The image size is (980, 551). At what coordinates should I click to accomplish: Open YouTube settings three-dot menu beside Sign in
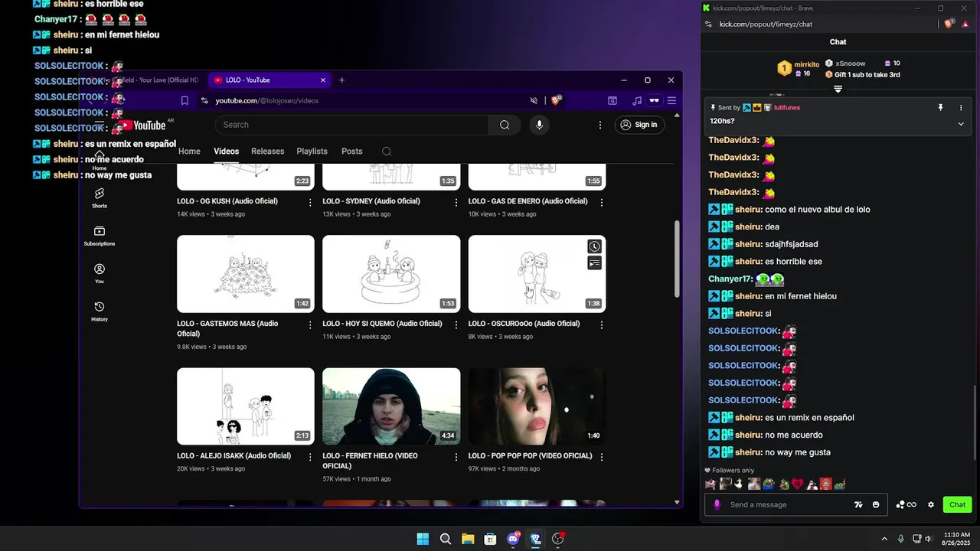click(x=599, y=125)
